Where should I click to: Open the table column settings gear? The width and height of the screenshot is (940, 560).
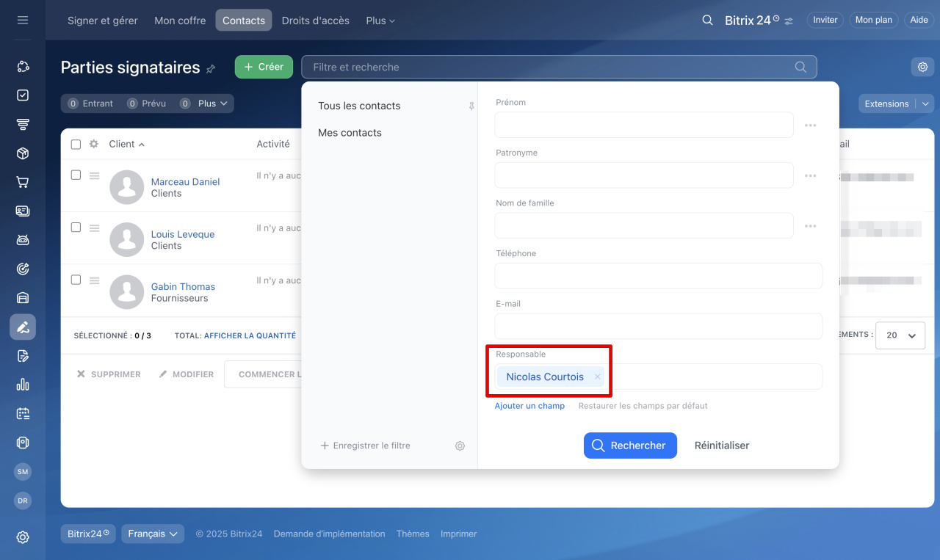click(94, 144)
